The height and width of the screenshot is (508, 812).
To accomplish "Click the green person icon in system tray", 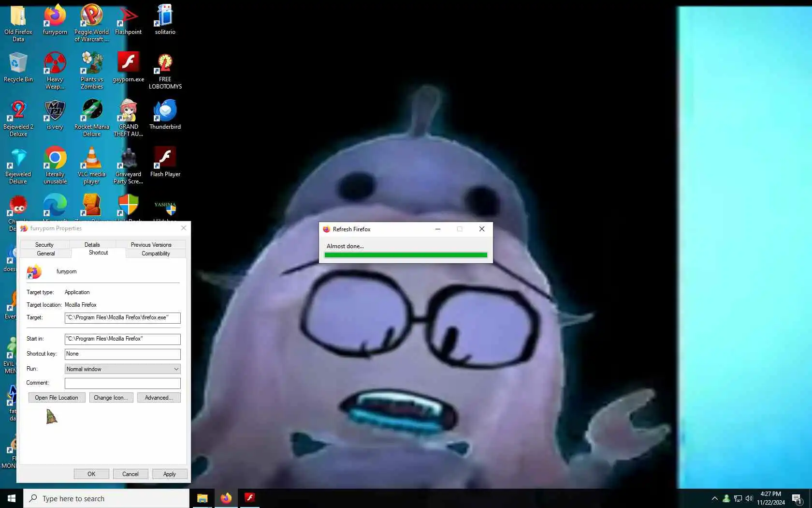I will coord(726,498).
